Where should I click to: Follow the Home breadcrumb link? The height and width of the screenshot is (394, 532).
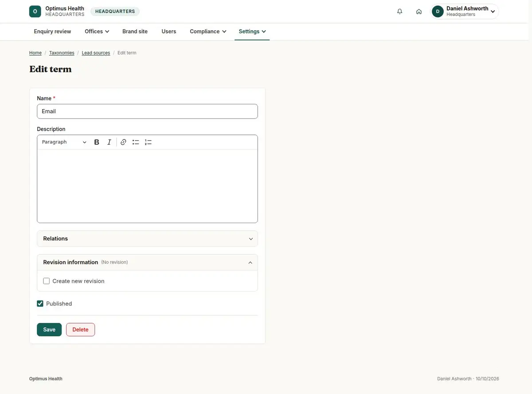pyautogui.click(x=35, y=53)
